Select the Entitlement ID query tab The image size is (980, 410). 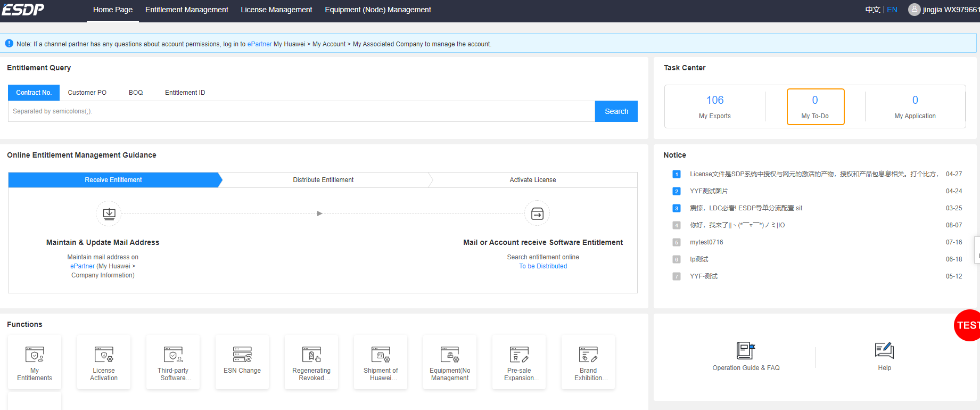[x=185, y=93]
